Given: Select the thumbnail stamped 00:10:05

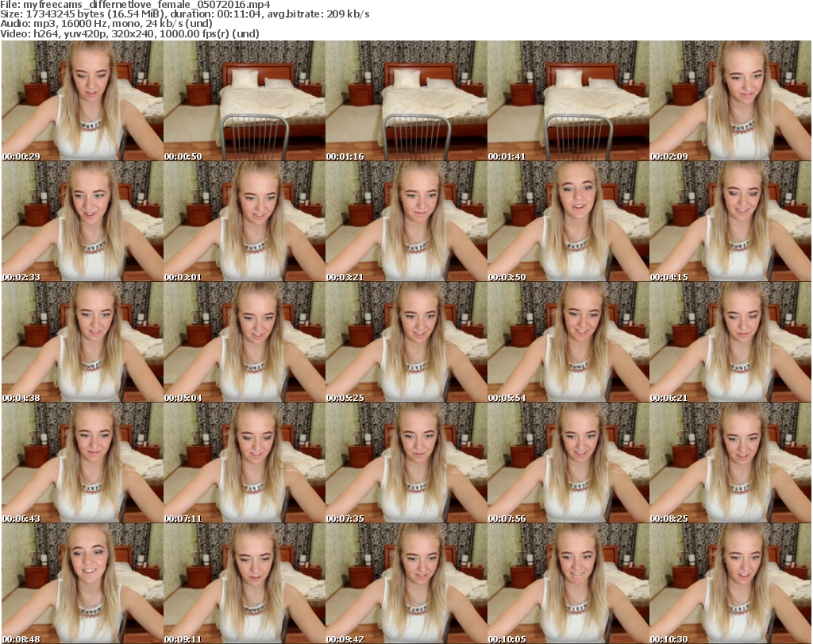Looking at the screenshot, I should click(568, 584).
